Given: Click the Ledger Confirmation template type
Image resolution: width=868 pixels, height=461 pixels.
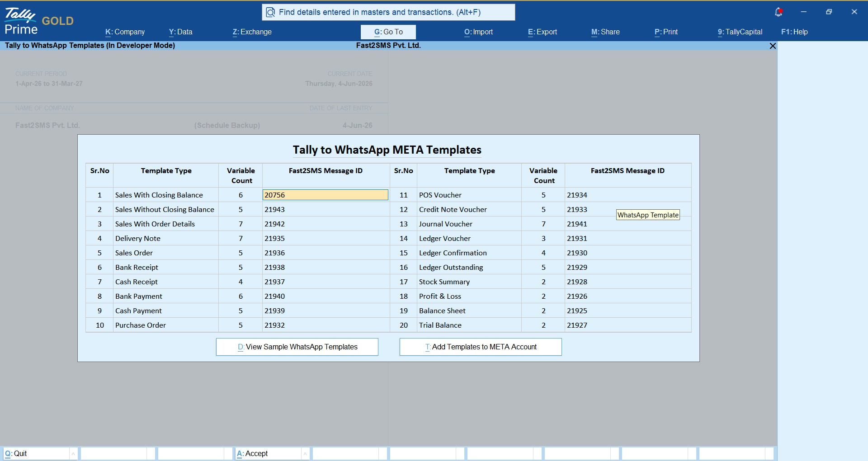Looking at the screenshot, I should pos(453,253).
